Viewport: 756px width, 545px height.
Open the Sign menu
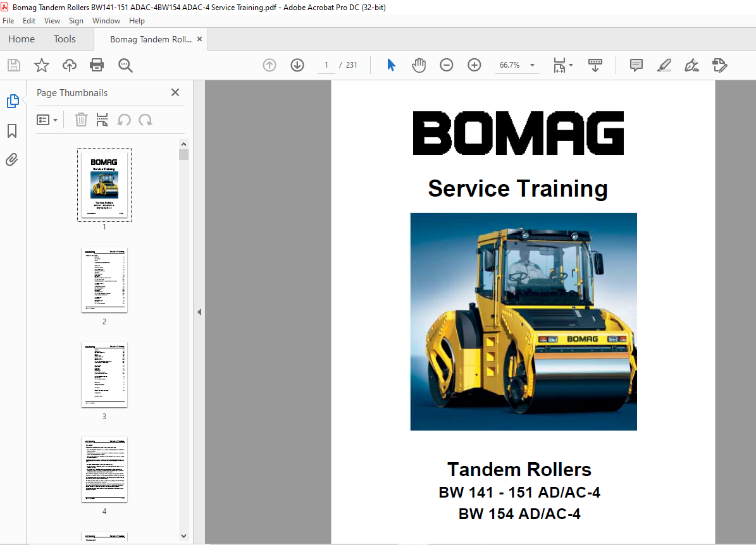(76, 21)
